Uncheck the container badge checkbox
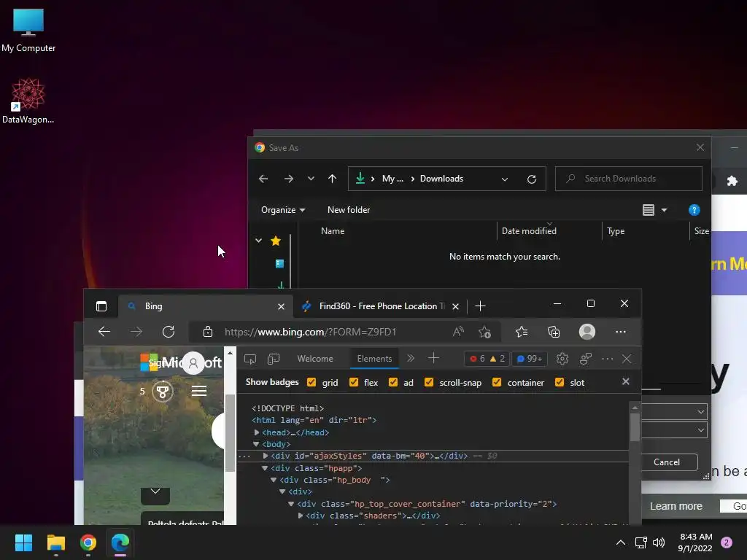The width and height of the screenshot is (747, 560). tap(497, 382)
